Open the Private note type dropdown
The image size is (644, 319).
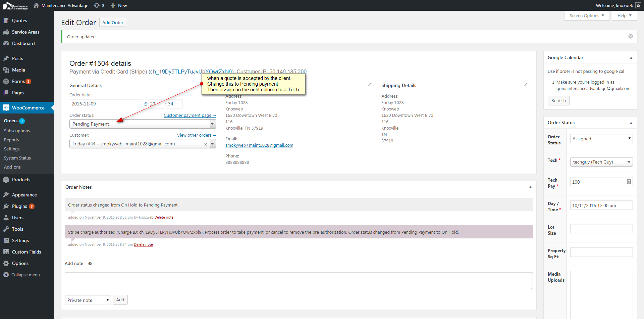pyautogui.click(x=88, y=300)
